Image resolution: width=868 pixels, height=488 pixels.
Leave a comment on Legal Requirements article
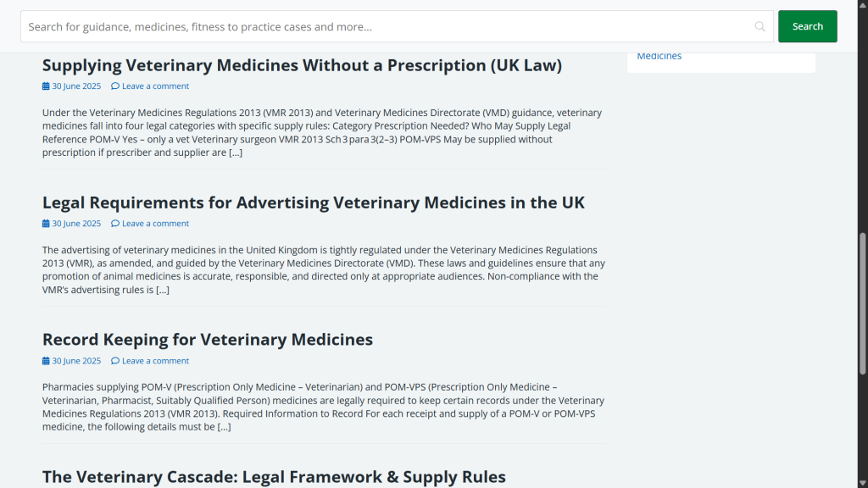[155, 224]
